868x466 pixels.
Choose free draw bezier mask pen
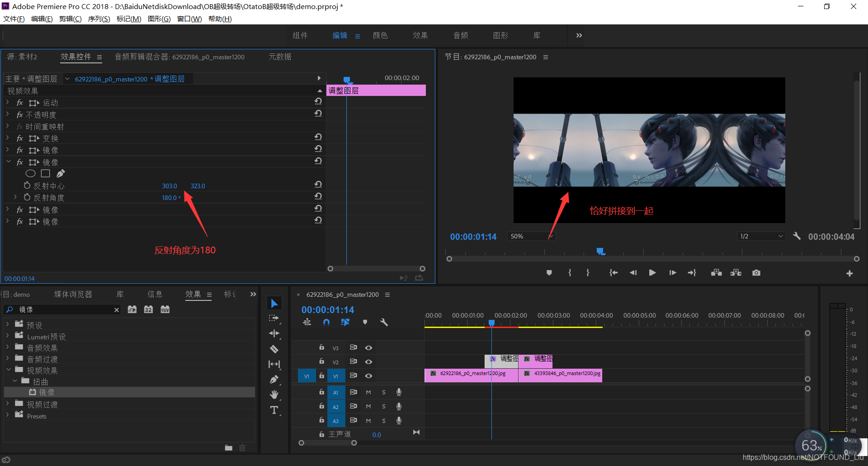[61, 173]
